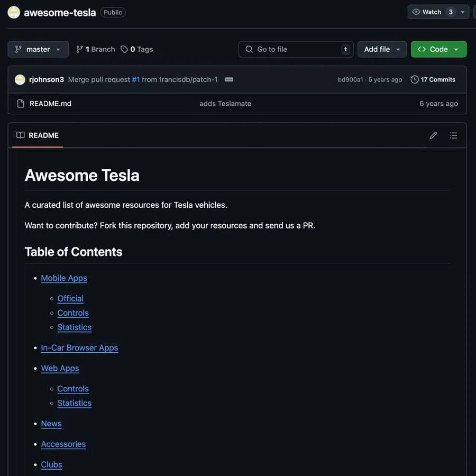Open the README.md file

(50, 104)
